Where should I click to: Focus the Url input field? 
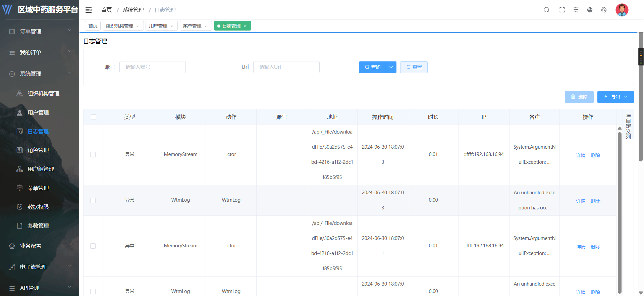pyautogui.click(x=286, y=67)
